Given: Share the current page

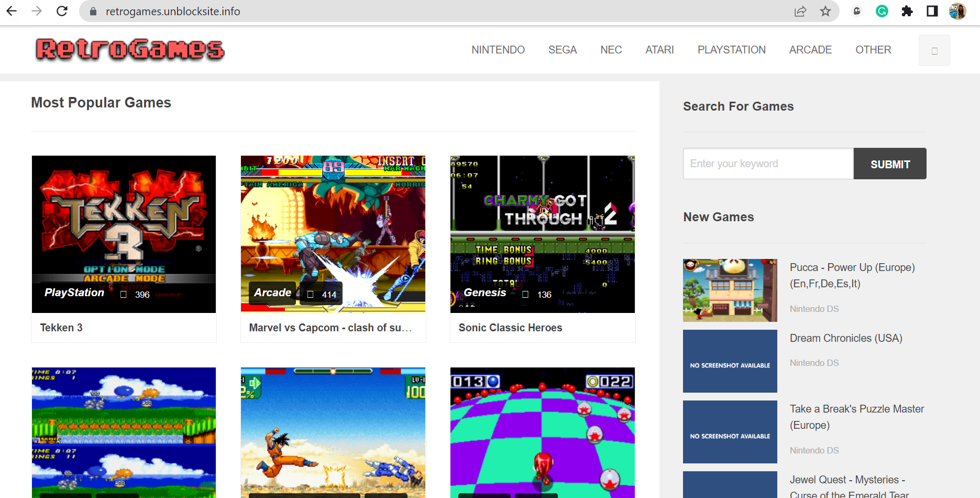Looking at the screenshot, I should [800, 11].
